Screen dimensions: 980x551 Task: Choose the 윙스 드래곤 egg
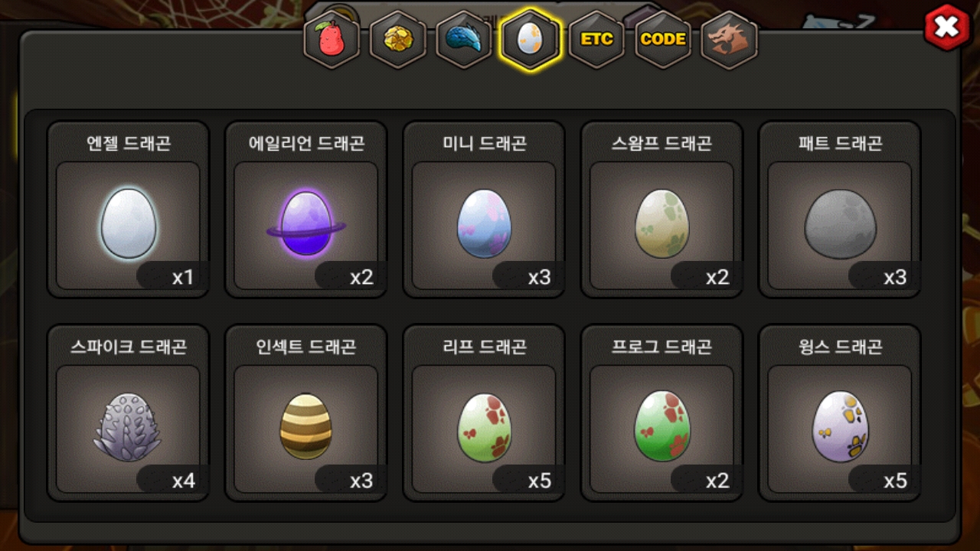coord(840,427)
